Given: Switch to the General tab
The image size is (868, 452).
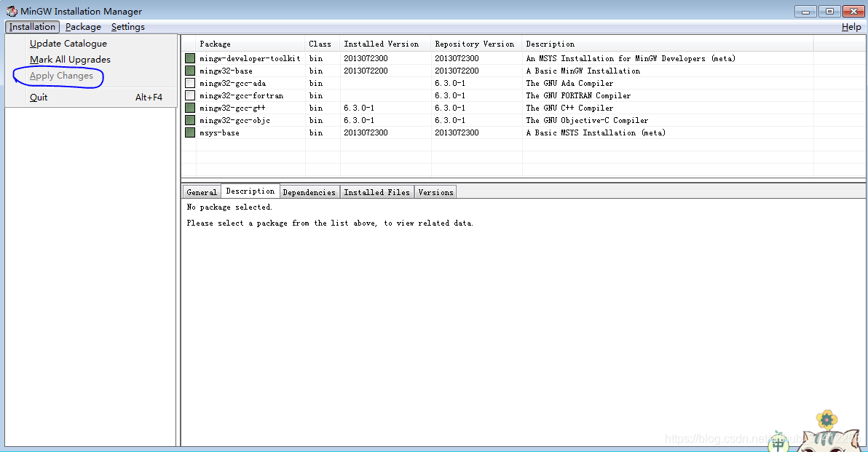Looking at the screenshot, I should 202,192.
